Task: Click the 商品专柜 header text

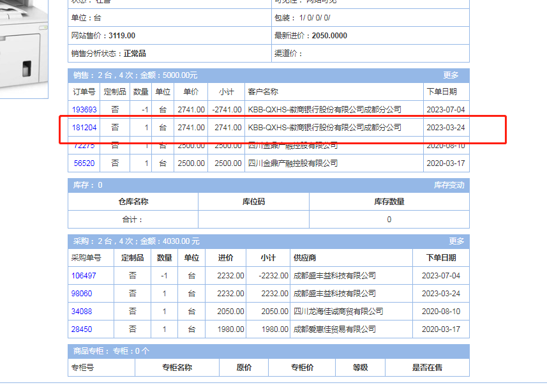Action: (111, 351)
